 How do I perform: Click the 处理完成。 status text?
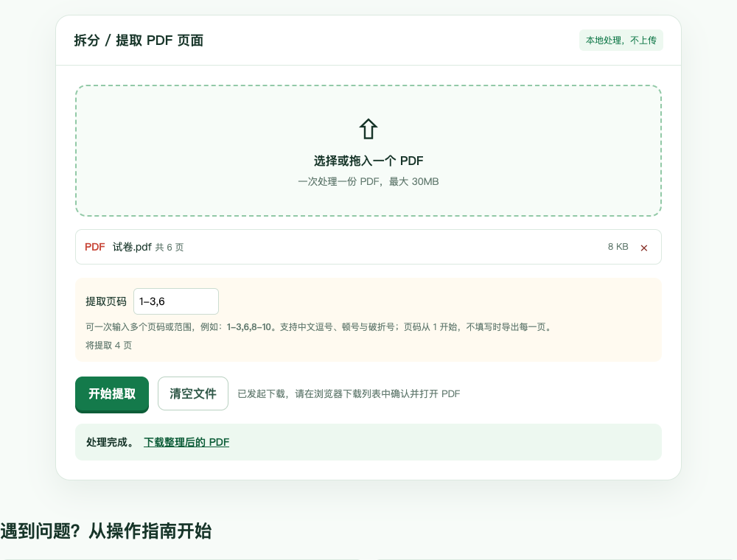tap(111, 442)
